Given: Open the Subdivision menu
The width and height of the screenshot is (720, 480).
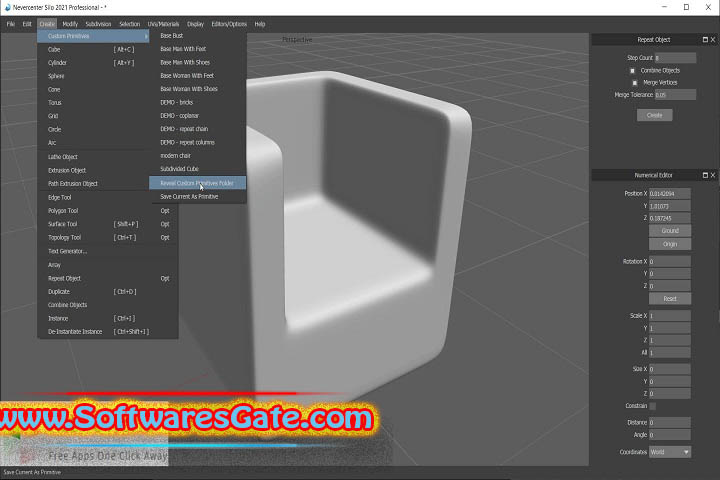Looking at the screenshot, I should 98,24.
